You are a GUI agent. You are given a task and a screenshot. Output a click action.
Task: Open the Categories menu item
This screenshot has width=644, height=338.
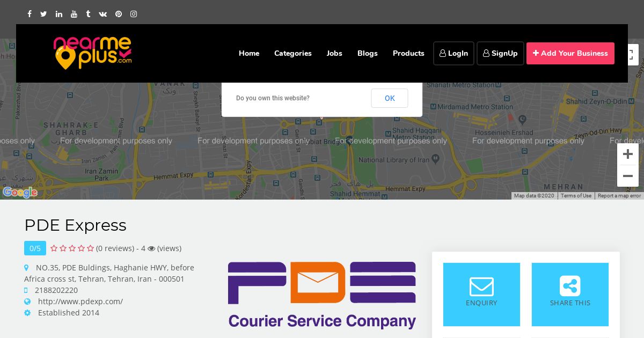click(x=293, y=53)
